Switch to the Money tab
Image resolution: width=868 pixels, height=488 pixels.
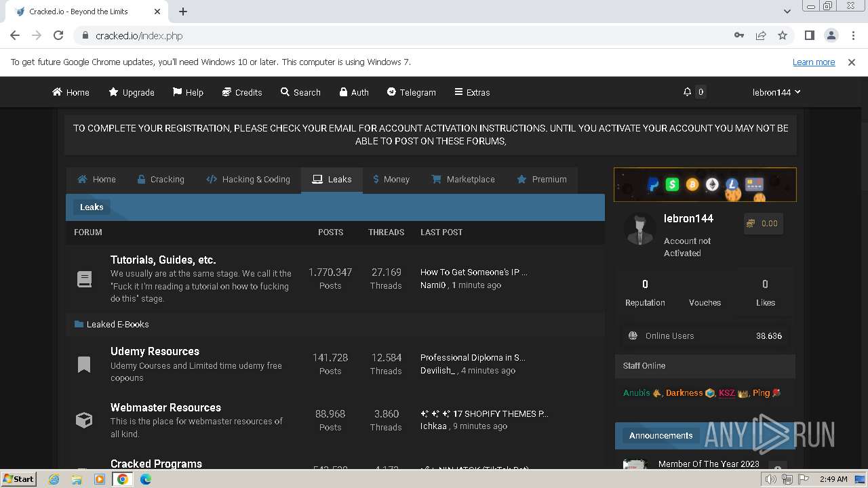(x=391, y=180)
